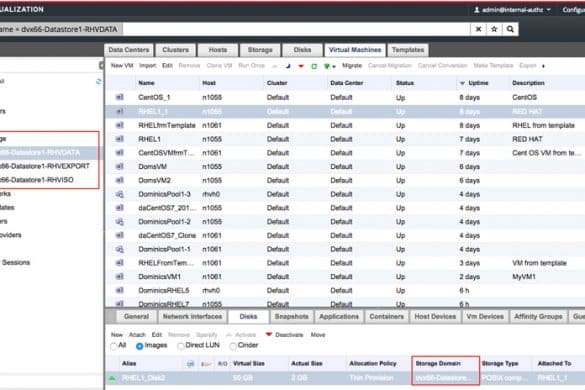Switch to the Disks main tab
This screenshot has width=585, height=390.
click(x=302, y=50)
